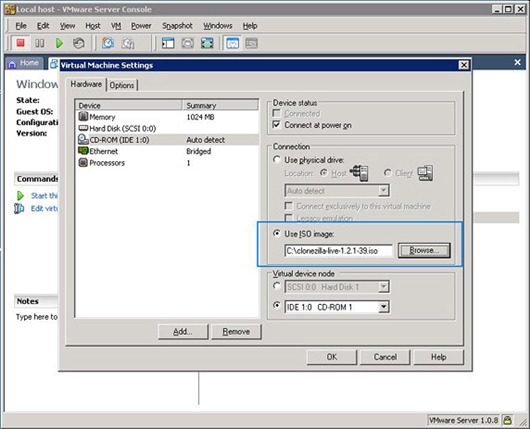Click the green Power On play icon
Screen dimensions: 530x429
(x=59, y=43)
